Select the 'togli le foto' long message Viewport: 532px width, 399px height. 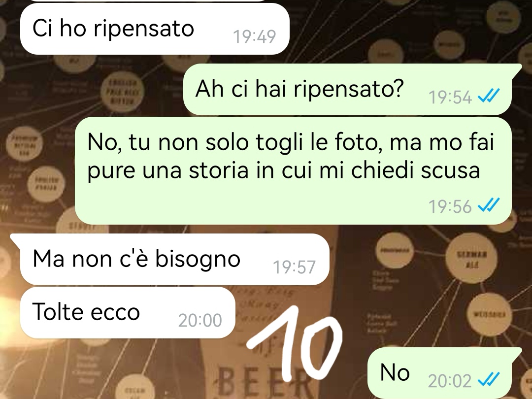[293, 170]
